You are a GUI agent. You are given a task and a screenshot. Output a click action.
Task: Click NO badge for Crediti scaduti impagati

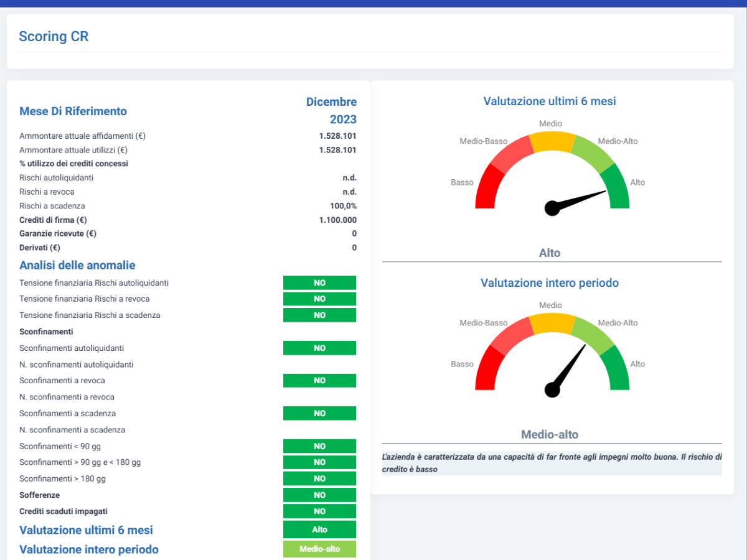[319, 511]
